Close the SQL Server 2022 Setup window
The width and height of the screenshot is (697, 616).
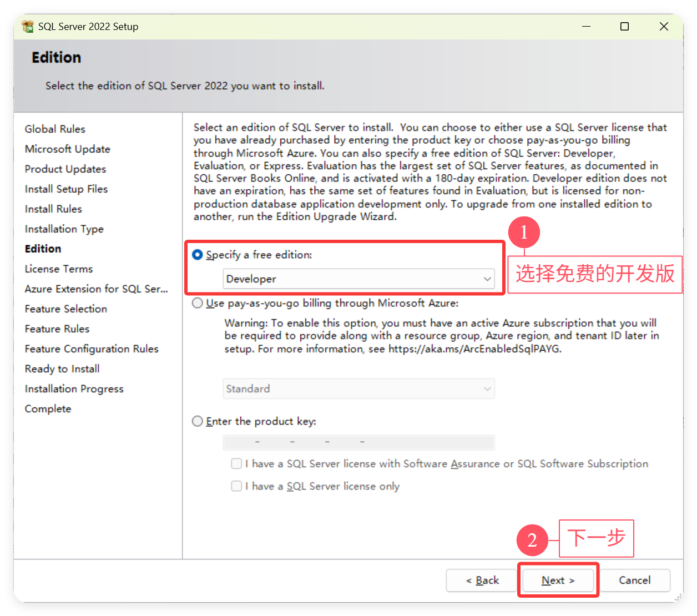click(x=664, y=26)
